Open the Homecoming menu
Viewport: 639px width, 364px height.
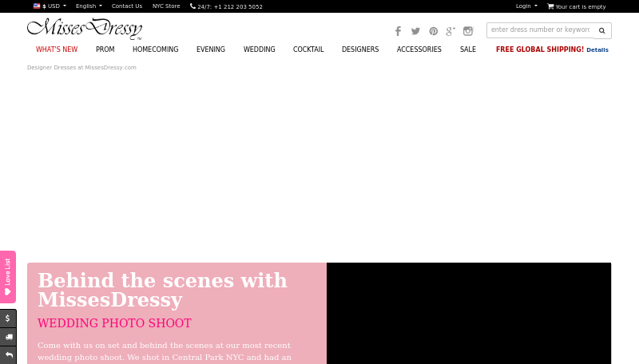155,49
